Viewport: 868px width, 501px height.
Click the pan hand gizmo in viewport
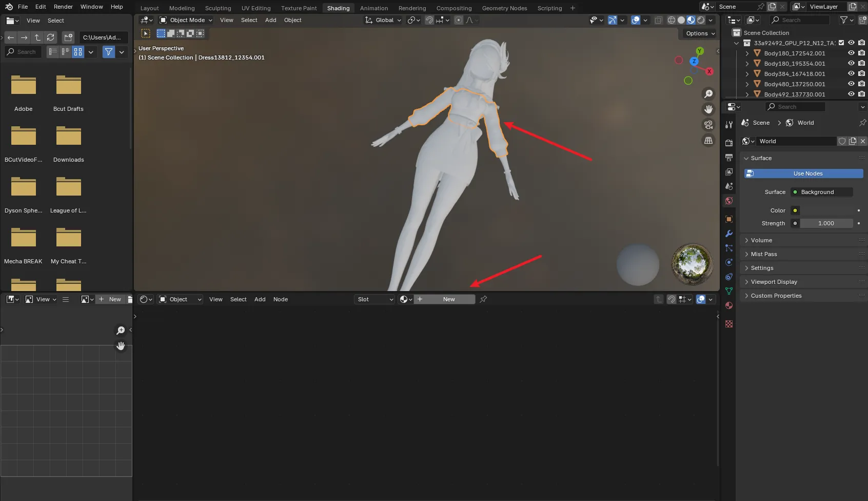pos(708,109)
